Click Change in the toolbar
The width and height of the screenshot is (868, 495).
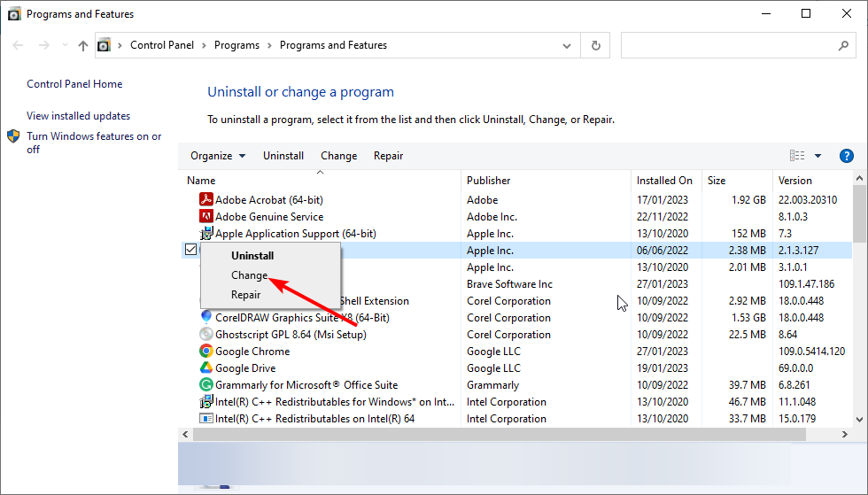pos(338,156)
